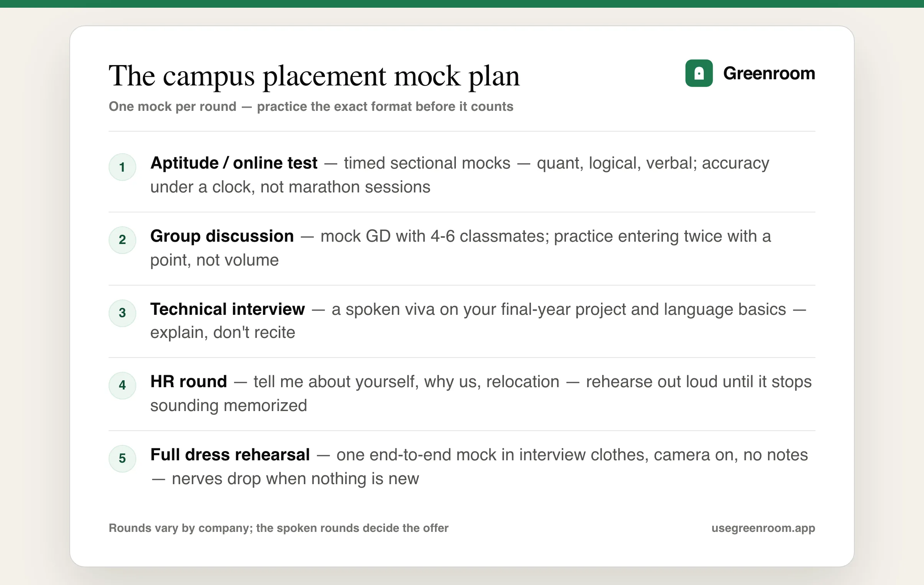Select step number 5 circle

pyautogui.click(x=122, y=458)
